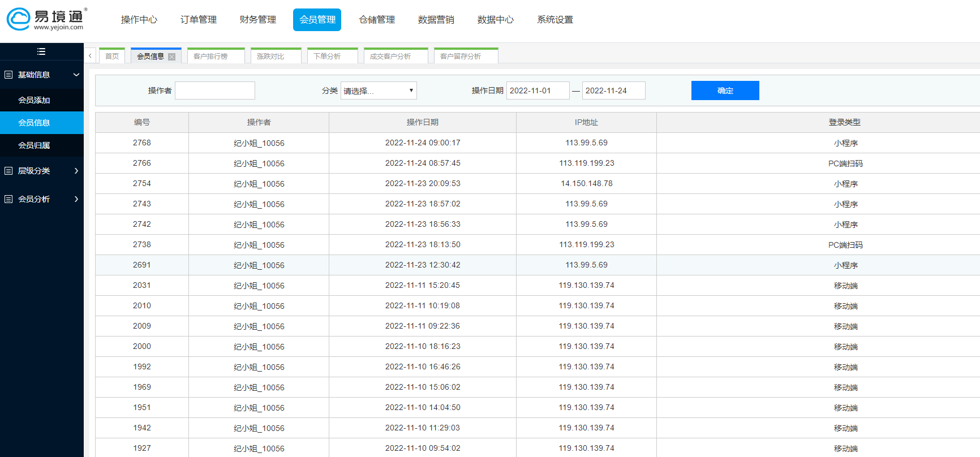Open the 分类 dropdown
This screenshot has height=457, width=980.
(379, 90)
